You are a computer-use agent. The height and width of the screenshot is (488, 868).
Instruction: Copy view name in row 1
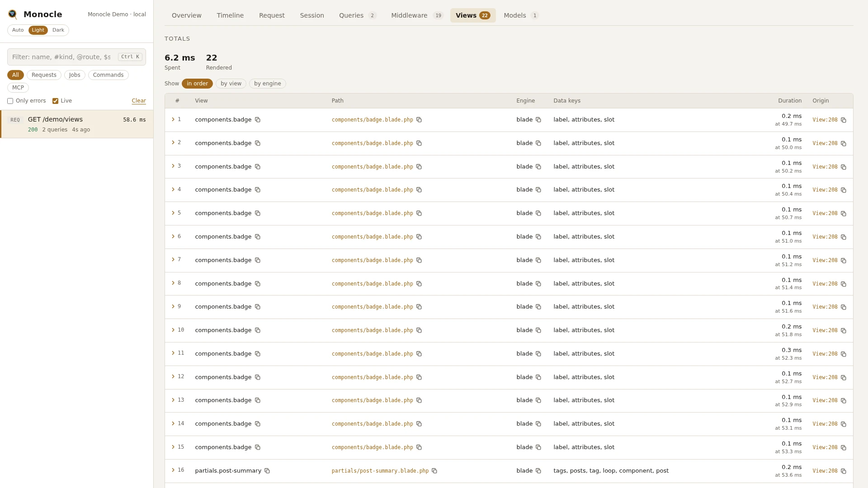pos(258,120)
